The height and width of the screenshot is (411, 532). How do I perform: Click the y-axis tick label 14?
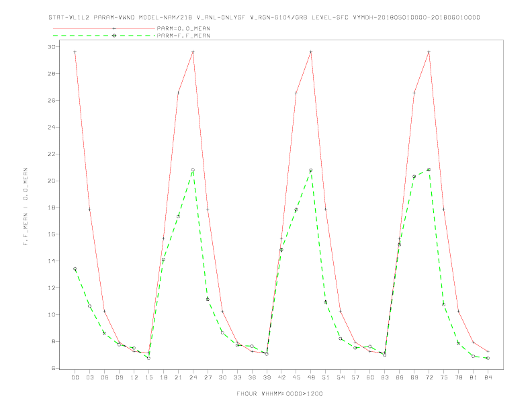[x=52, y=261]
